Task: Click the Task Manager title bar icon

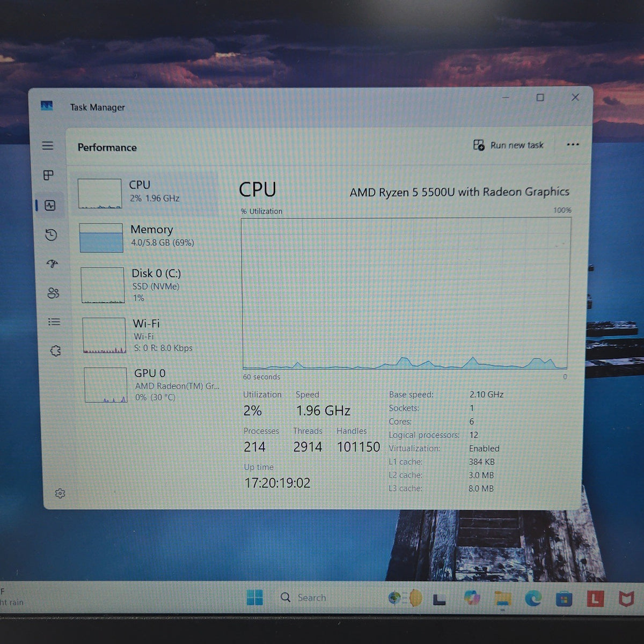Action: pyautogui.click(x=47, y=106)
